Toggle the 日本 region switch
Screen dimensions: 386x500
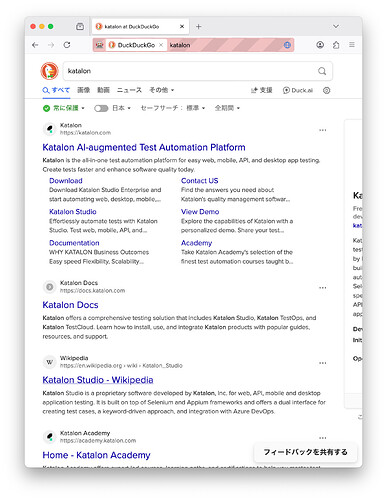pyautogui.click(x=101, y=108)
